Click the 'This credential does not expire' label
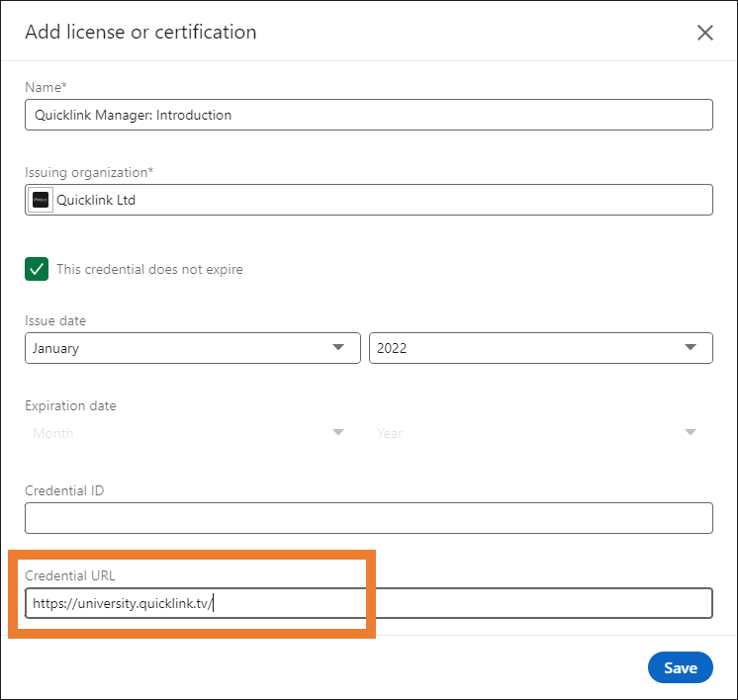Screen dimensions: 738x700 [149, 269]
